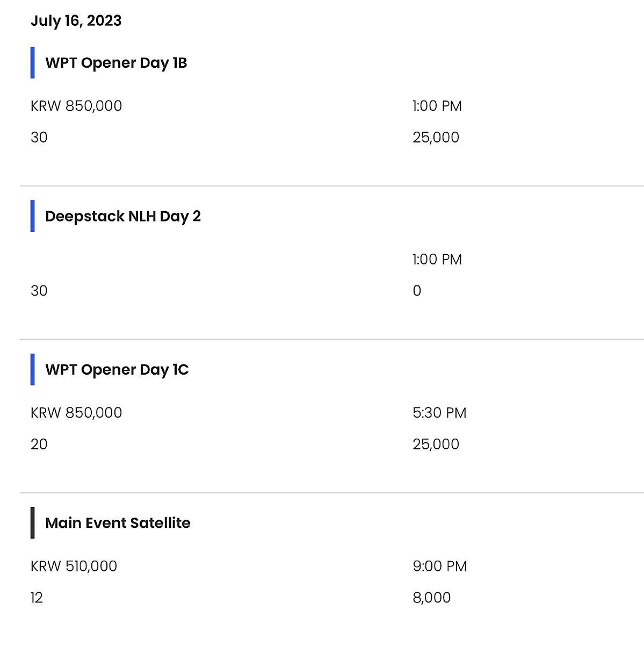Click the 9:00 PM satellite start time
644x645 pixels.
point(440,566)
